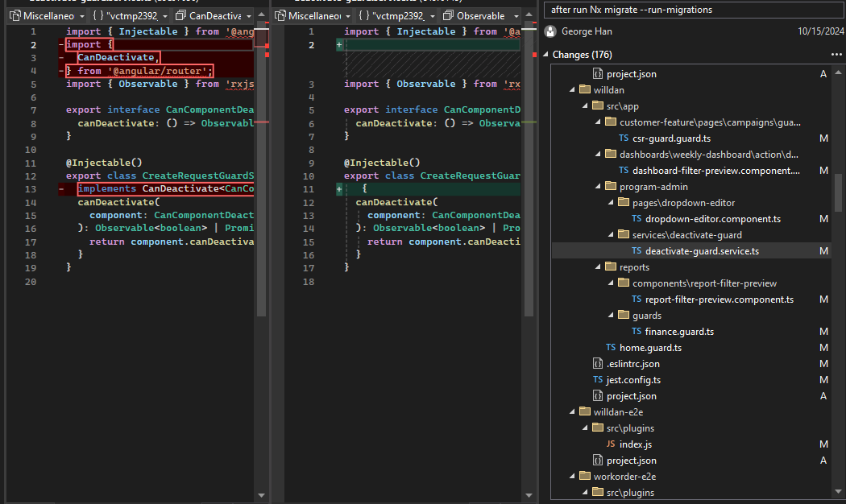Collapse the workorder-e2e folder node
The height and width of the screenshot is (504, 846).
tap(572, 477)
